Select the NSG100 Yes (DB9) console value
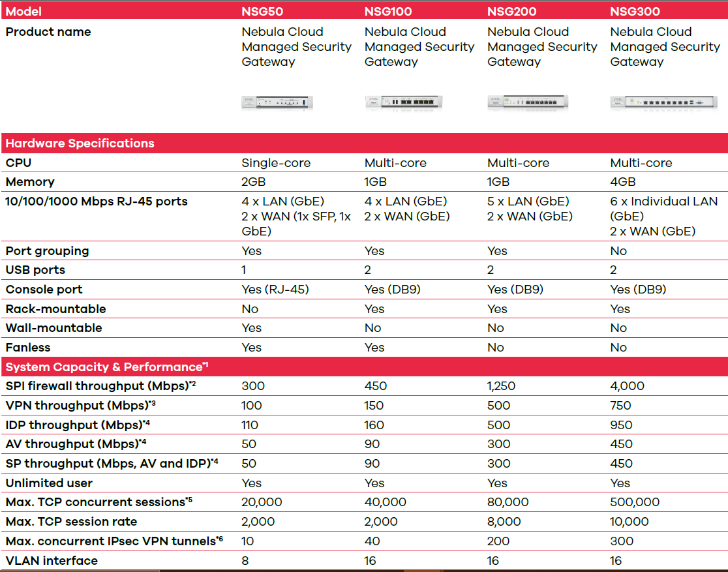 point(392,290)
